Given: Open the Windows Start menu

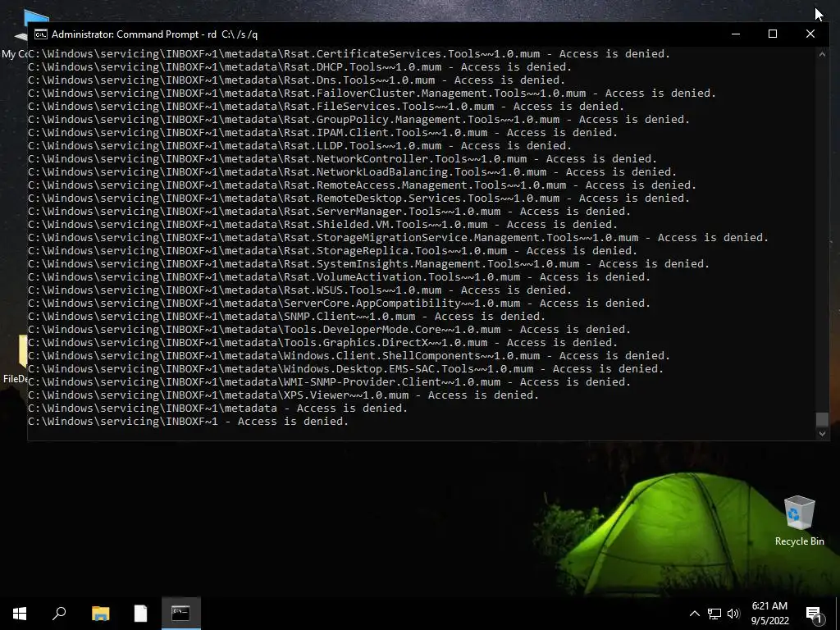Looking at the screenshot, I should tap(20, 614).
